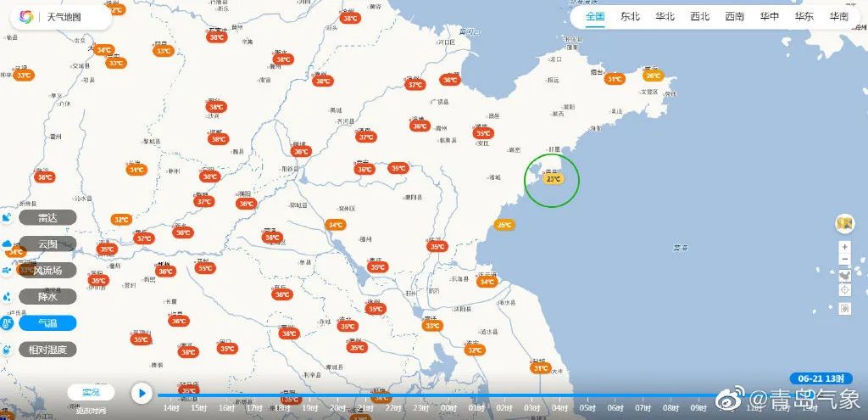The height and width of the screenshot is (420, 868).
Task: Click the 26℃ temperature marker at Weihai
Action: click(x=654, y=76)
